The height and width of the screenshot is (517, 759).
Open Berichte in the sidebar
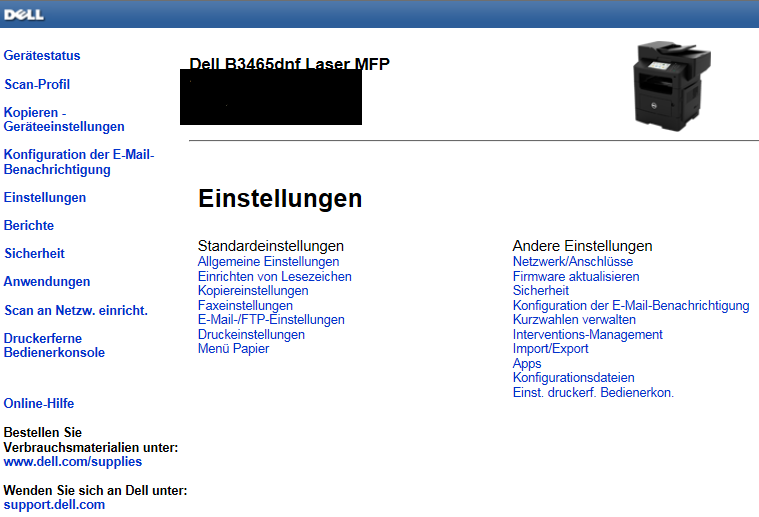[29, 226]
